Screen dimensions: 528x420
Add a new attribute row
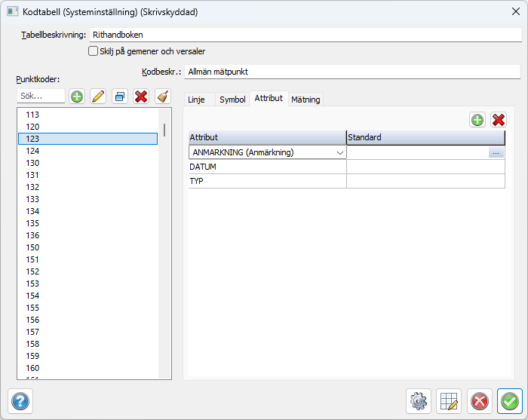coord(477,120)
